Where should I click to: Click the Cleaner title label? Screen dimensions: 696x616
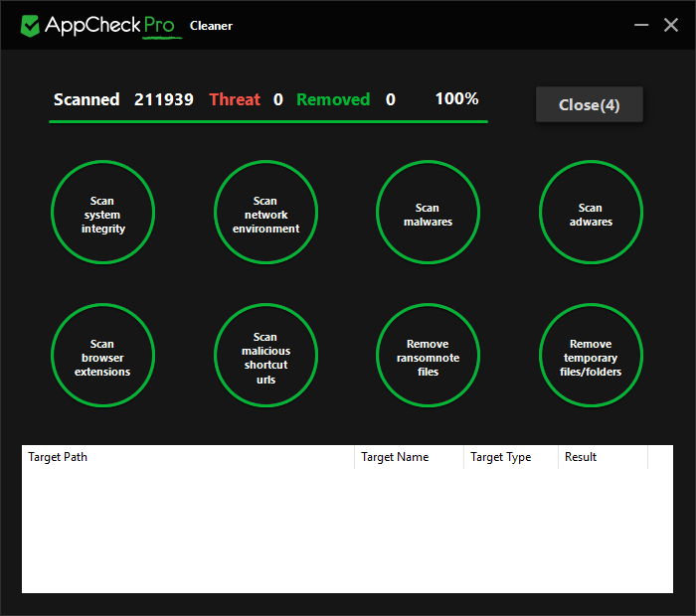point(211,26)
